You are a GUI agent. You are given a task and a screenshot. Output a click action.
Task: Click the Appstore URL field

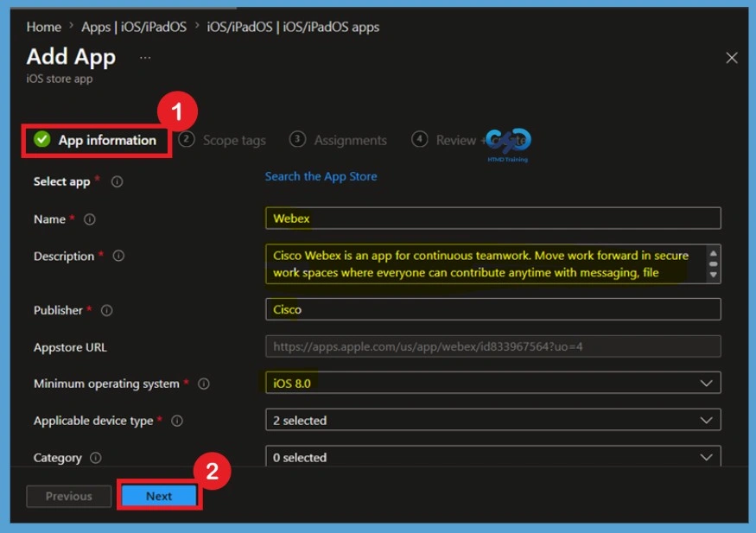pos(492,346)
